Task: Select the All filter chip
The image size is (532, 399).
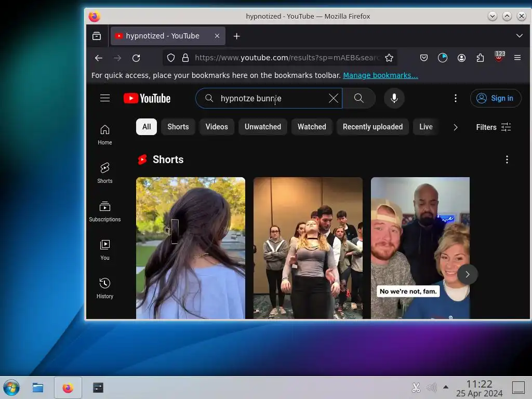Action: tap(147, 127)
